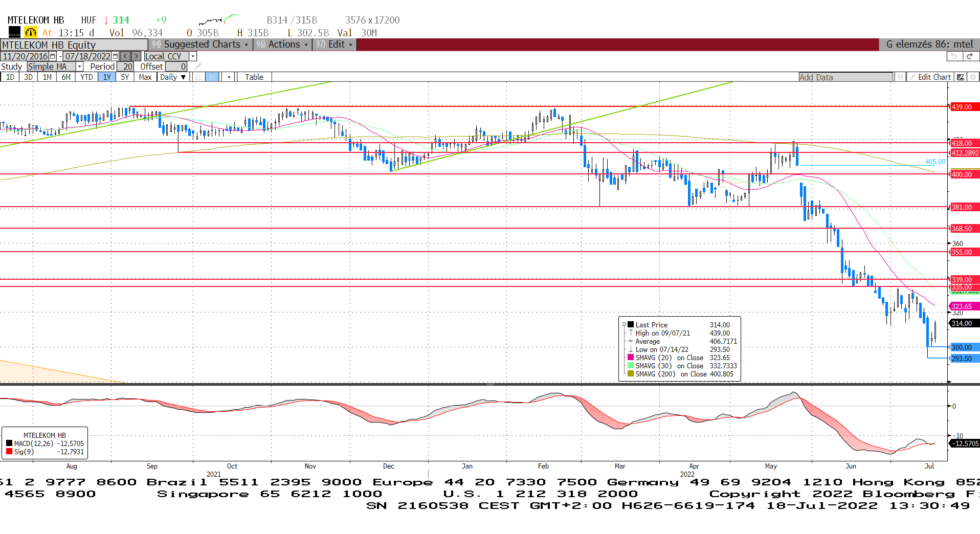Screen dimensions: 980x534
Task: Click the undo arrow icon
Action: pos(954,56)
